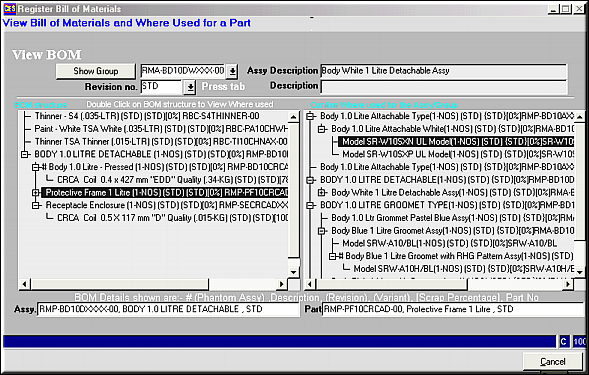The image size is (589, 375).
Task: Close the Register Bill of Materials window
Action: point(579,9)
